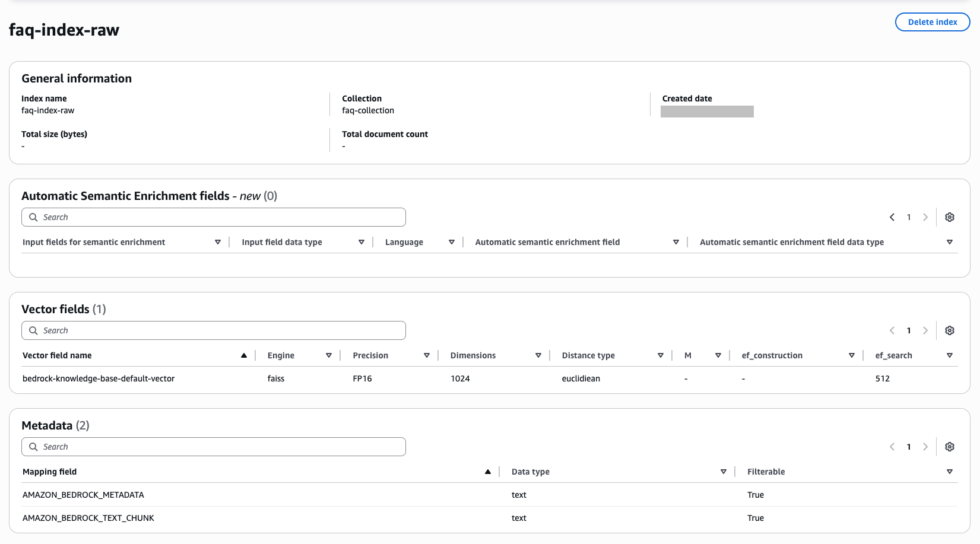Go to next page in Vector fields table
Viewport: 980px width, 544px height.
[x=925, y=330]
